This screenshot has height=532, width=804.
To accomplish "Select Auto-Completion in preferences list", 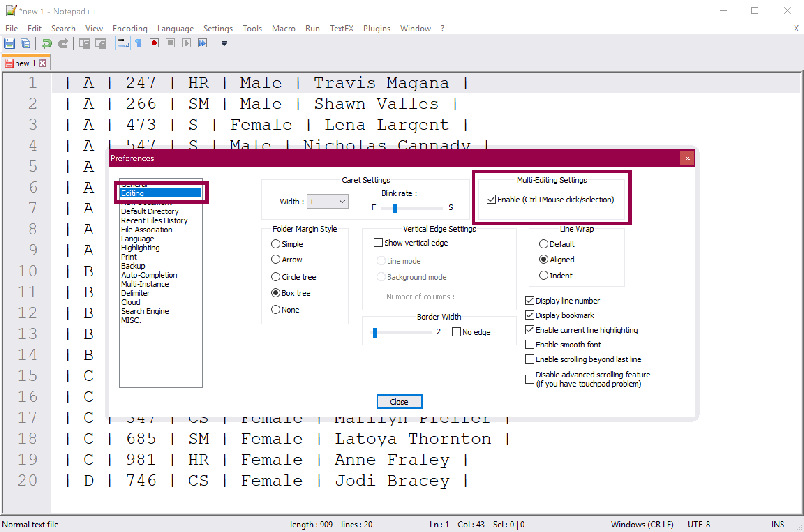I will (149, 275).
